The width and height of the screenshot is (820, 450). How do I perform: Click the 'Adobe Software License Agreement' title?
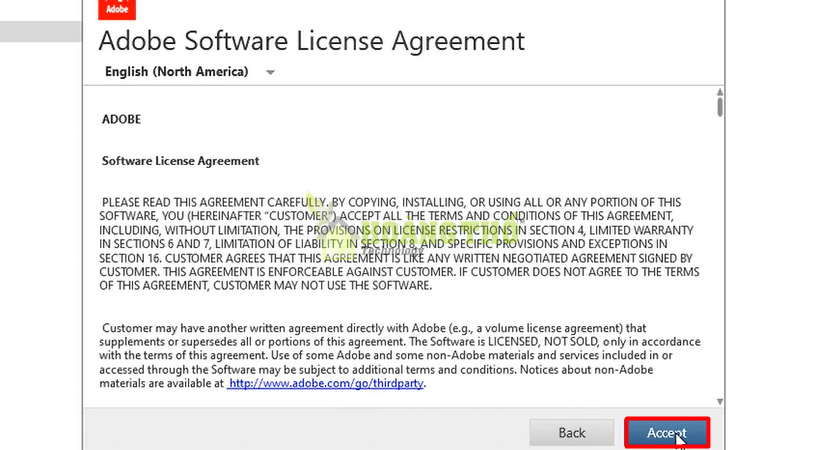[312, 41]
